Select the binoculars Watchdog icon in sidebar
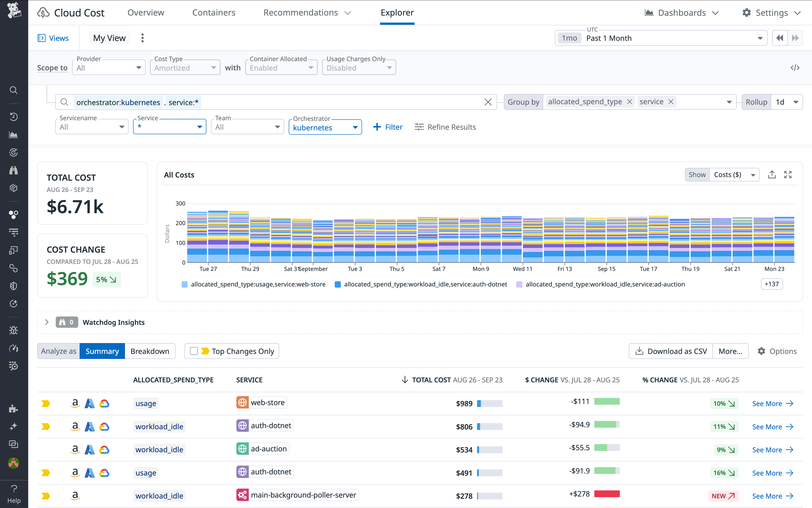The height and width of the screenshot is (508, 812). (x=14, y=170)
